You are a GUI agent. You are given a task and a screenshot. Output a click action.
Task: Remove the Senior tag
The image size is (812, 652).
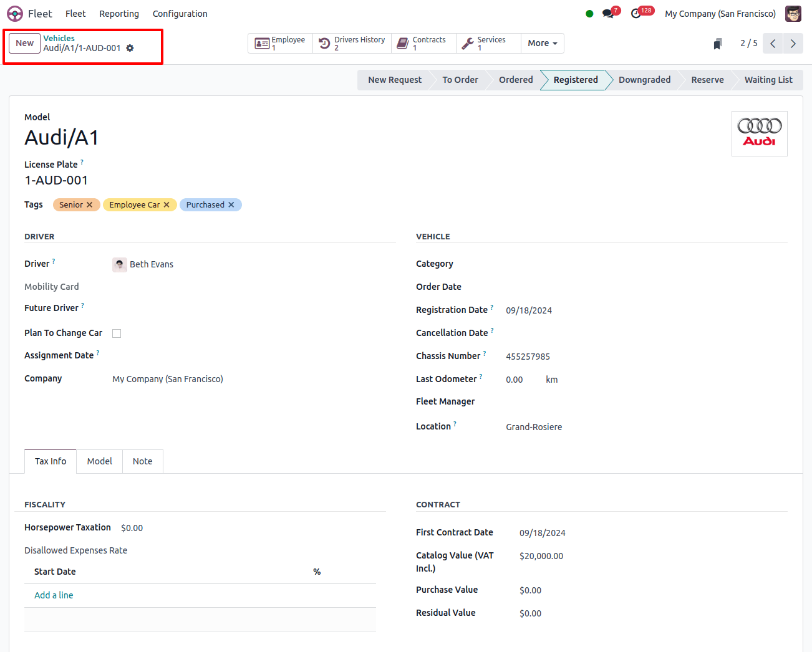tap(89, 204)
